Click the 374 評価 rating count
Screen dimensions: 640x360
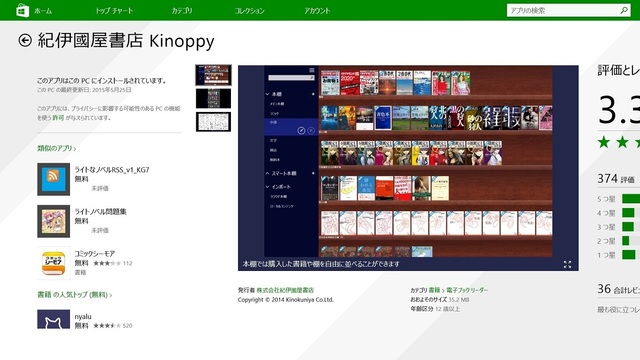pos(616,179)
